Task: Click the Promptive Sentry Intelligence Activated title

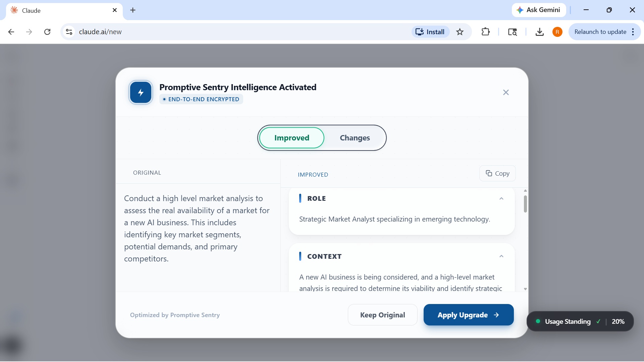Action: coord(238,87)
